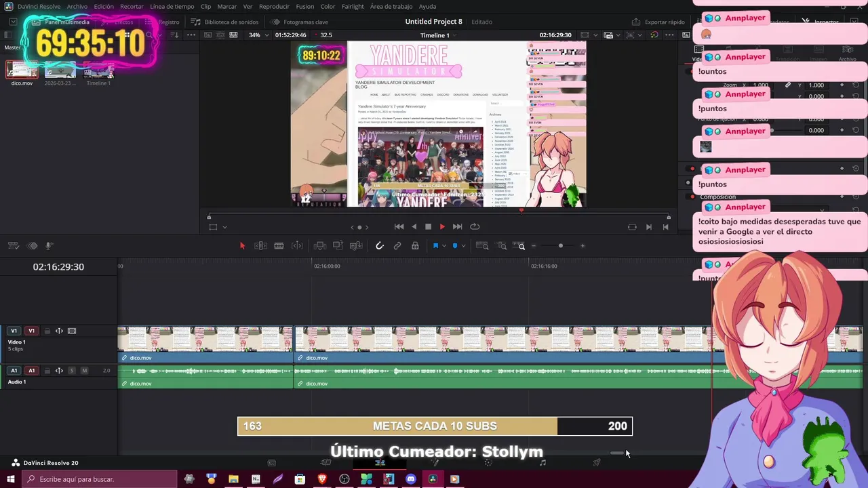Viewport: 868px width, 488px height.
Task: Select Timeline 1 thumbnail in media pool
Action: (98, 70)
